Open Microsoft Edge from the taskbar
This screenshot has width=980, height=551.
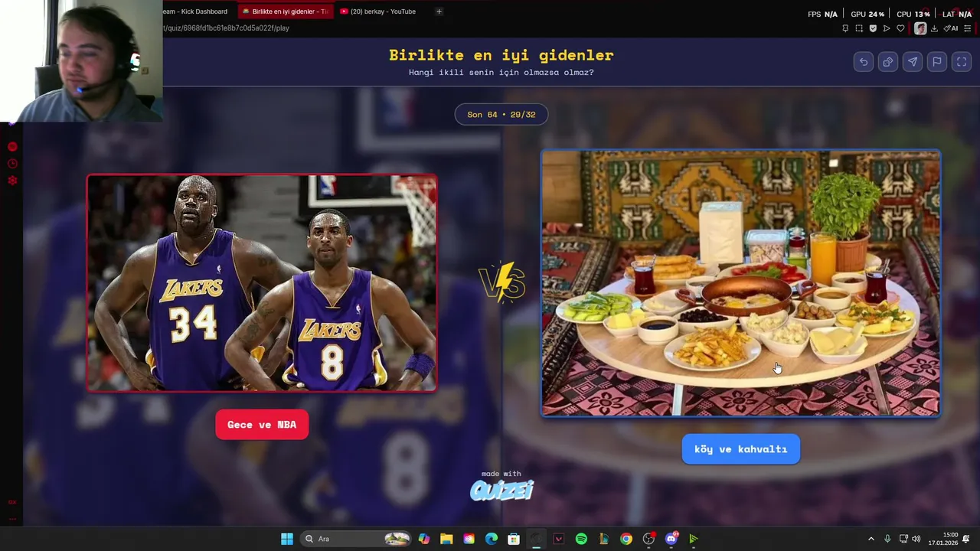click(492, 539)
